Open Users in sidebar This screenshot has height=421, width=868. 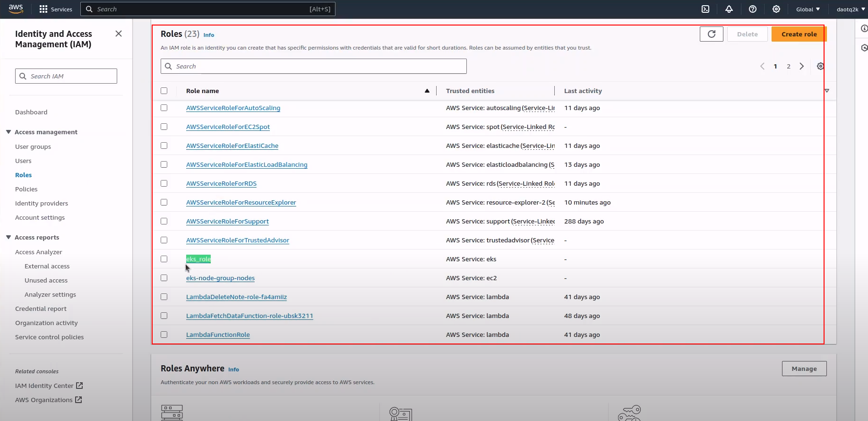pyautogui.click(x=23, y=161)
